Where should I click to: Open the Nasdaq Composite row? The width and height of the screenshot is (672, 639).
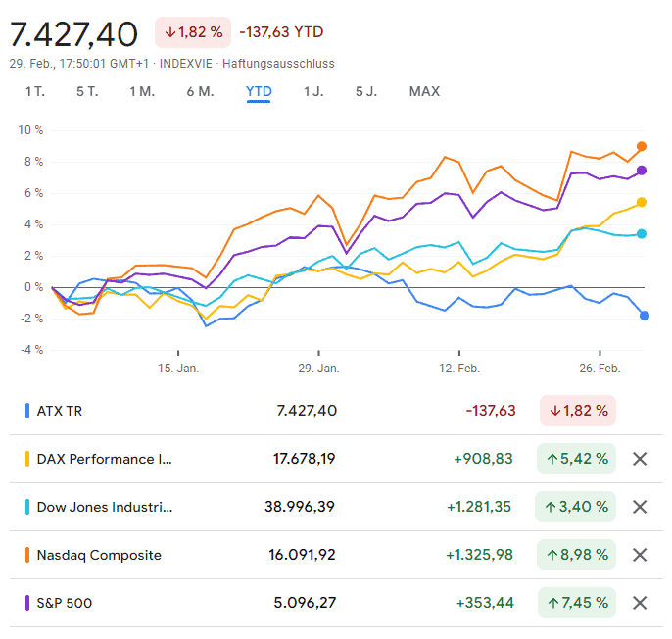pyautogui.click(x=336, y=555)
